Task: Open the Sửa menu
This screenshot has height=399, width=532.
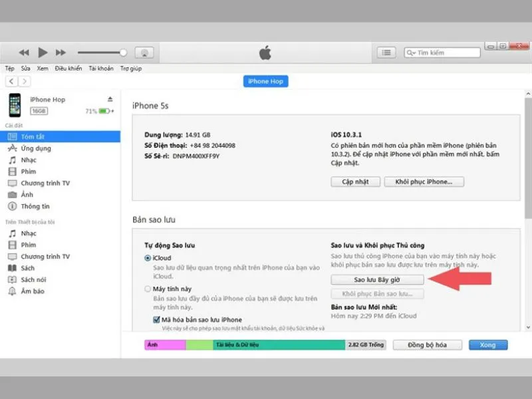Action: [x=25, y=68]
